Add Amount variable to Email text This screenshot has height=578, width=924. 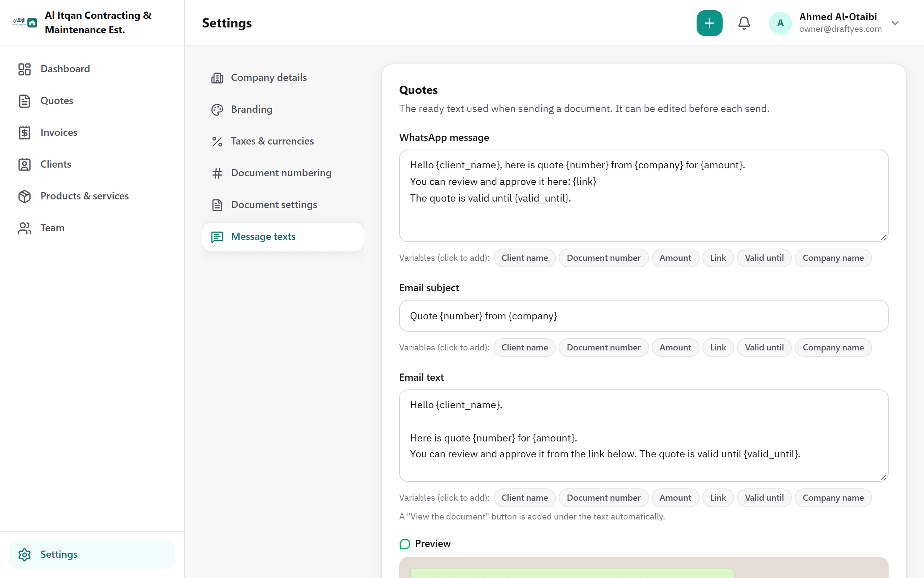675,498
